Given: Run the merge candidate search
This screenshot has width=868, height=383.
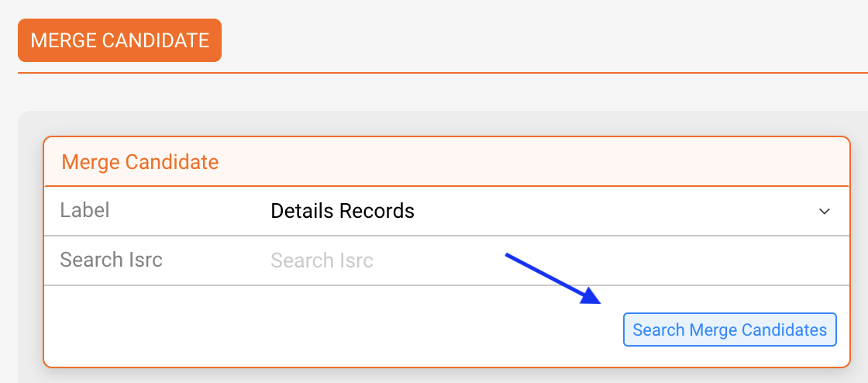Looking at the screenshot, I should (729, 330).
